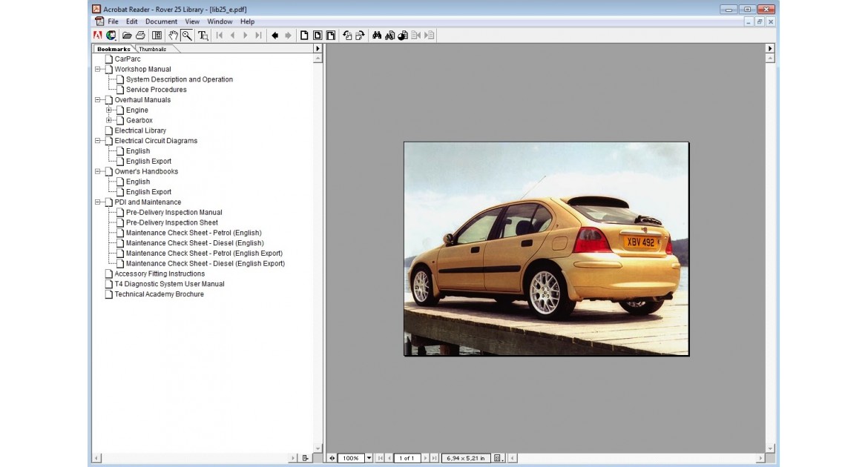Click the Find binoculars icon

pos(377,36)
